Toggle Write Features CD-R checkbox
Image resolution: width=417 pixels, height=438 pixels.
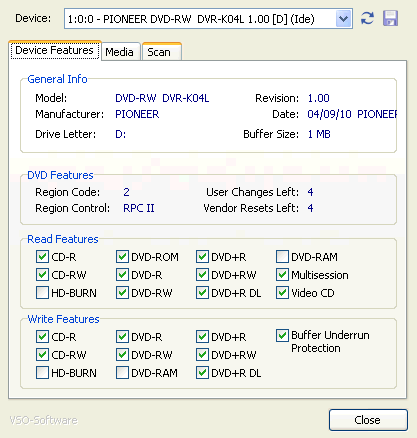coord(42,337)
